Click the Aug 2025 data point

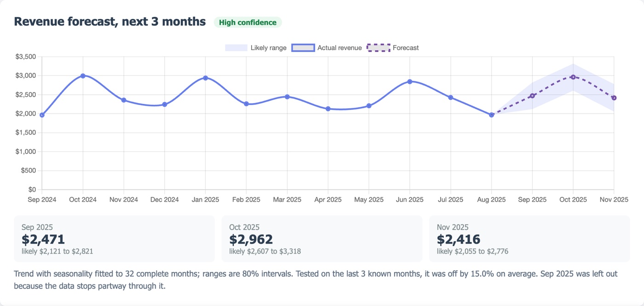491,115
